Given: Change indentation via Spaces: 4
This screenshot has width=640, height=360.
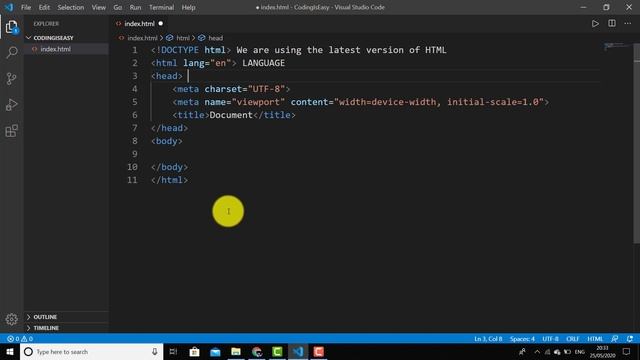Looking at the screenshot, I should pyautogui.click(x=522, y=339).
